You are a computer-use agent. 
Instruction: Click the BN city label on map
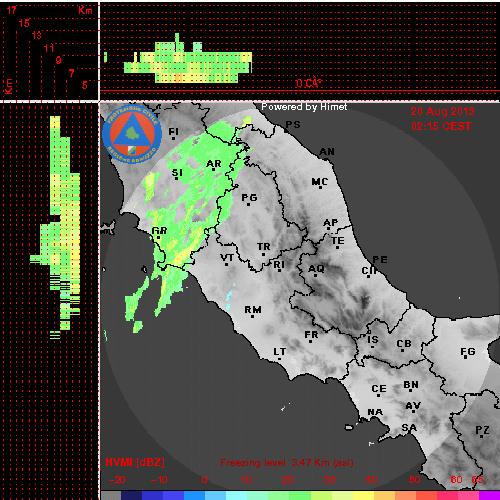point(411,385)
